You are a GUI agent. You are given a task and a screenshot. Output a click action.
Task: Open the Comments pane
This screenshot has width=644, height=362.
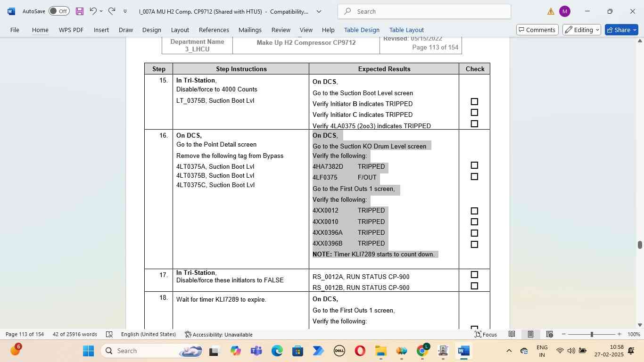[537, 30]
